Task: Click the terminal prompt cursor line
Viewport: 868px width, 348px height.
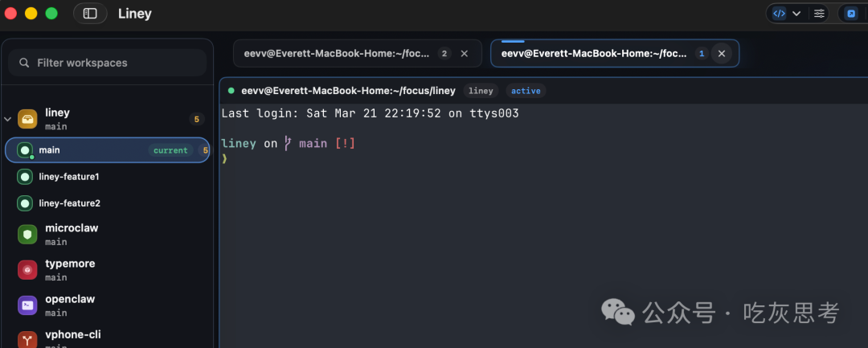Action: click(225, 158)
